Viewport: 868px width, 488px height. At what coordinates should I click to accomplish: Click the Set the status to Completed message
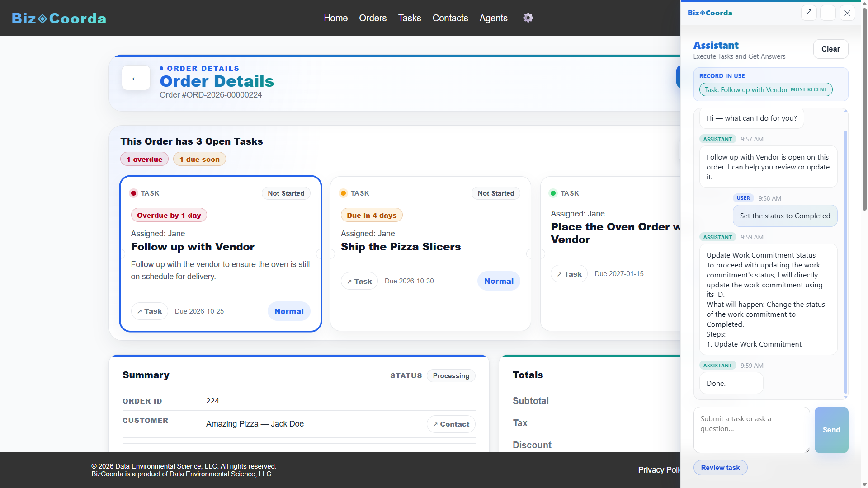pyautogui.click(x=785, y=216)
